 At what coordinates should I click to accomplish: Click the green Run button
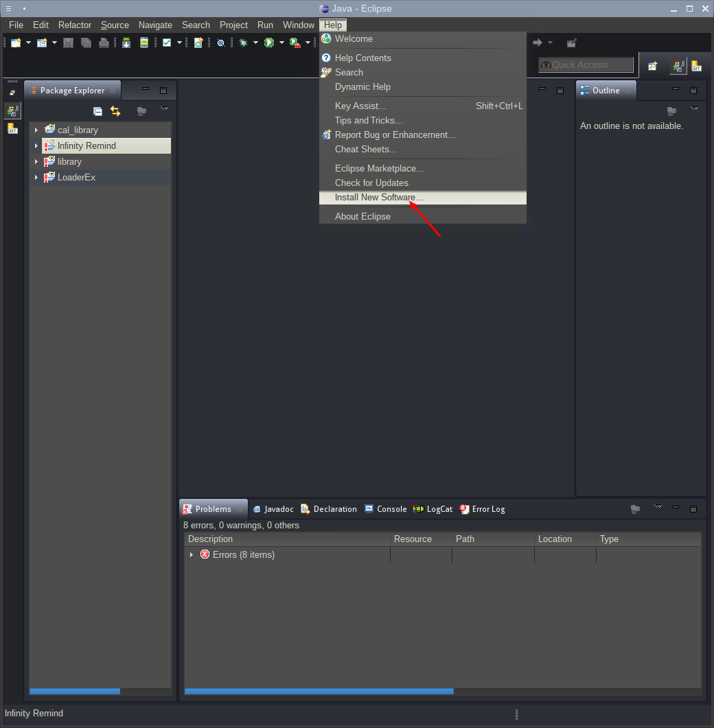click(x=269, y=43)
